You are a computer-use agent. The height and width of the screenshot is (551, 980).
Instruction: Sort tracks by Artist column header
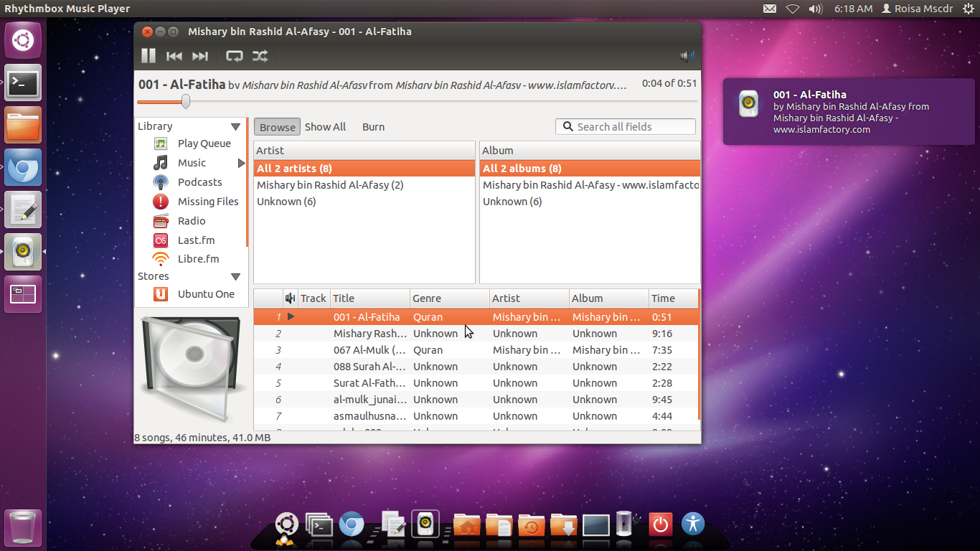(529, 298)
